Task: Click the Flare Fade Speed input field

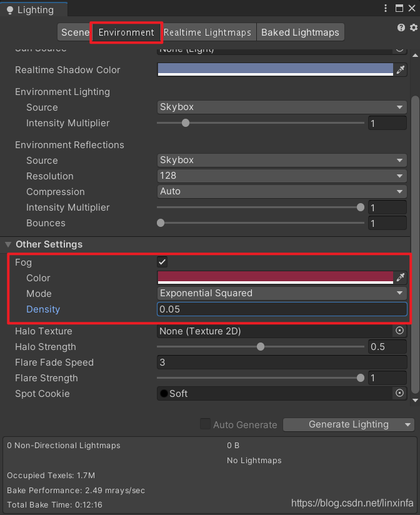Action: 282,362
